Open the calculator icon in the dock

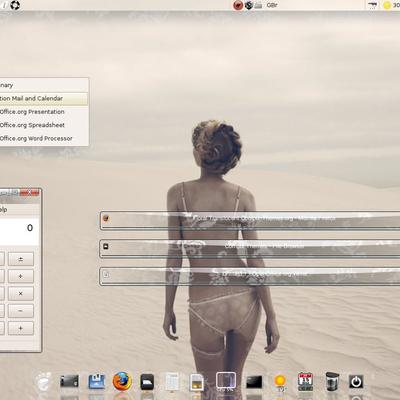point(172,382)
